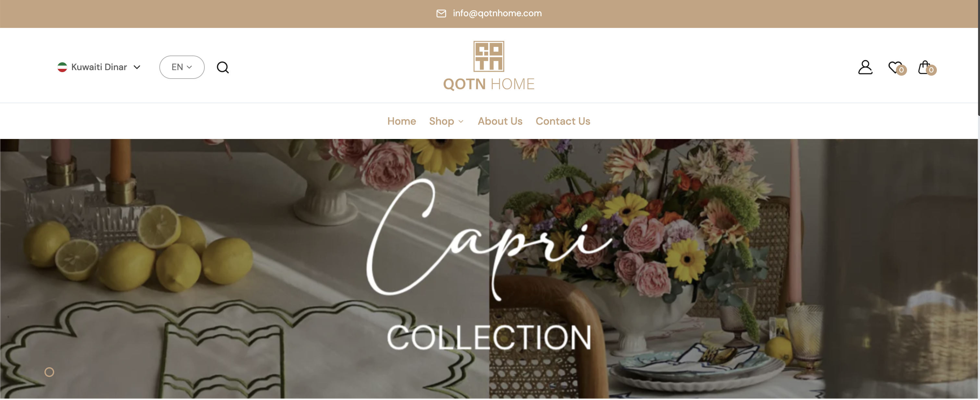The image size is (980, 400).
Task: Click the cart item count badge
Action: pyautogui.click(x=931, y=70)
